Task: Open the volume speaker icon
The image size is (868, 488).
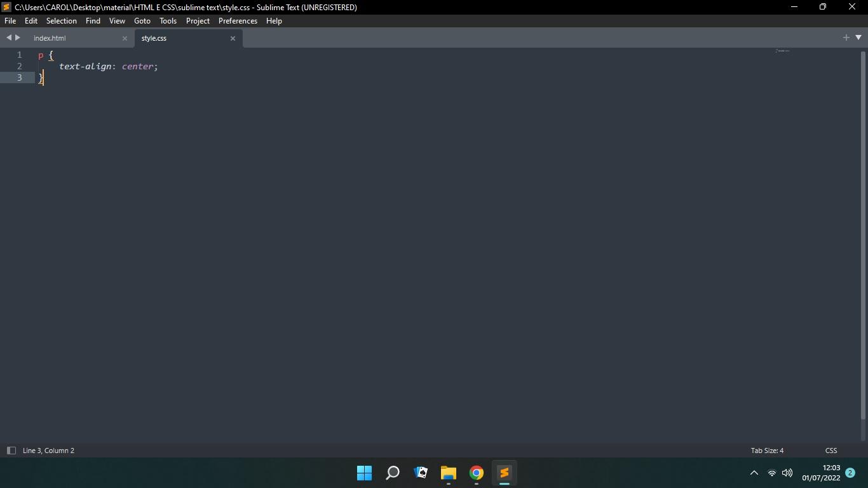Action: pyautogui.click(x=787, y=473)
